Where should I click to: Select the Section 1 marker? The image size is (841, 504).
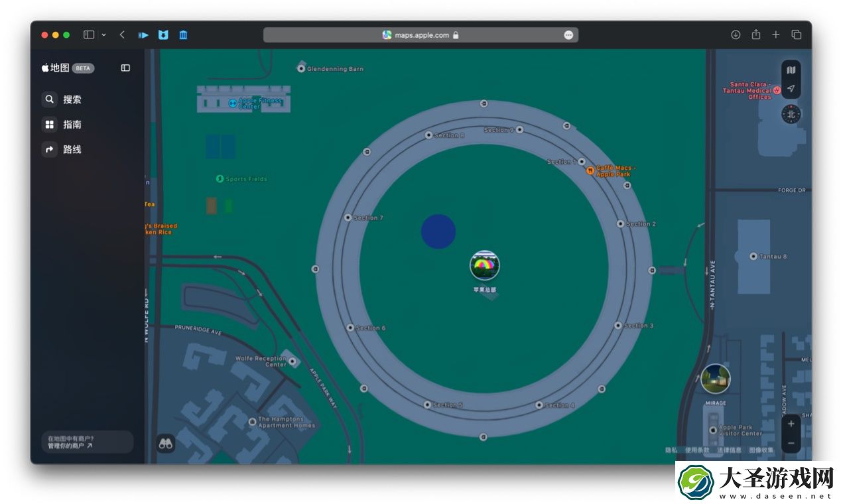tap(582, 162)
